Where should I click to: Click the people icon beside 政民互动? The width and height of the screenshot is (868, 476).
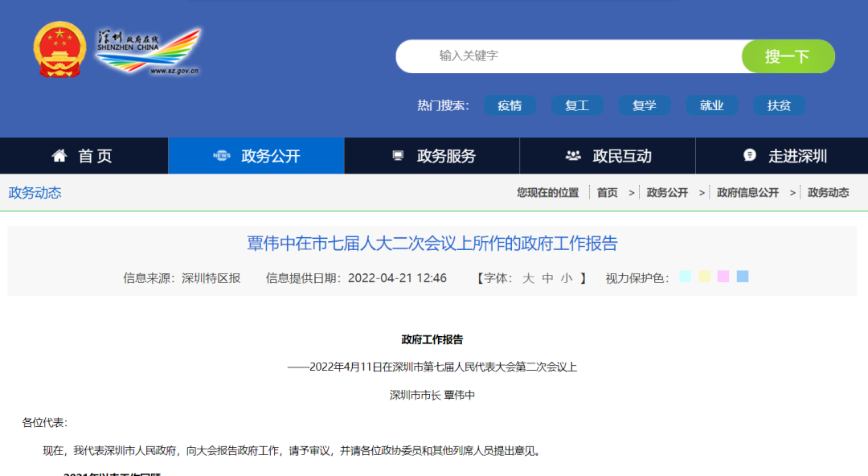(572, 155)
